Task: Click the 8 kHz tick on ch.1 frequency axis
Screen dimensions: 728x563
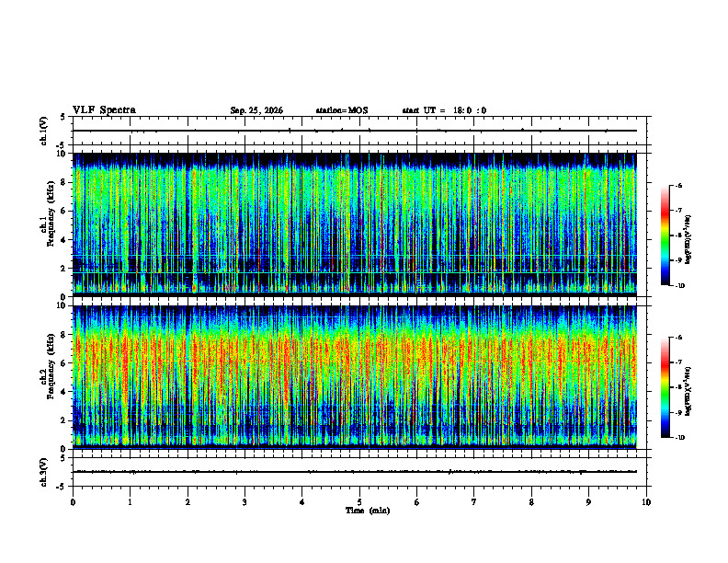Action: 67,182
